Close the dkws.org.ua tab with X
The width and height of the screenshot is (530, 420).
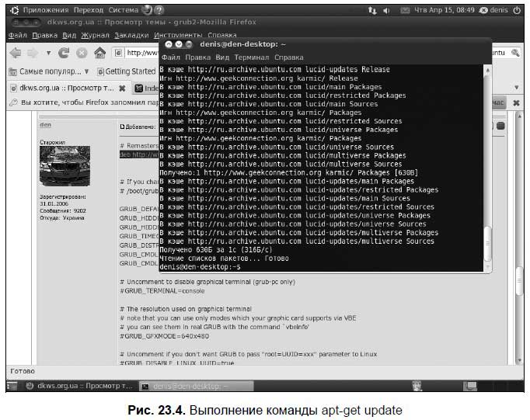[122, 89]
